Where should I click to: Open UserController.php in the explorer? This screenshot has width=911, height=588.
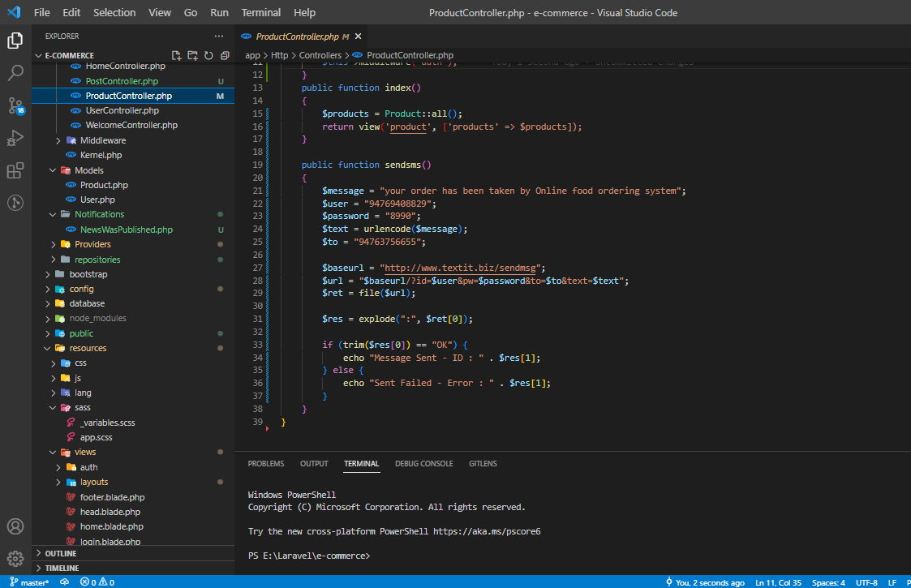pyautogui.click(x=122, y=110)
